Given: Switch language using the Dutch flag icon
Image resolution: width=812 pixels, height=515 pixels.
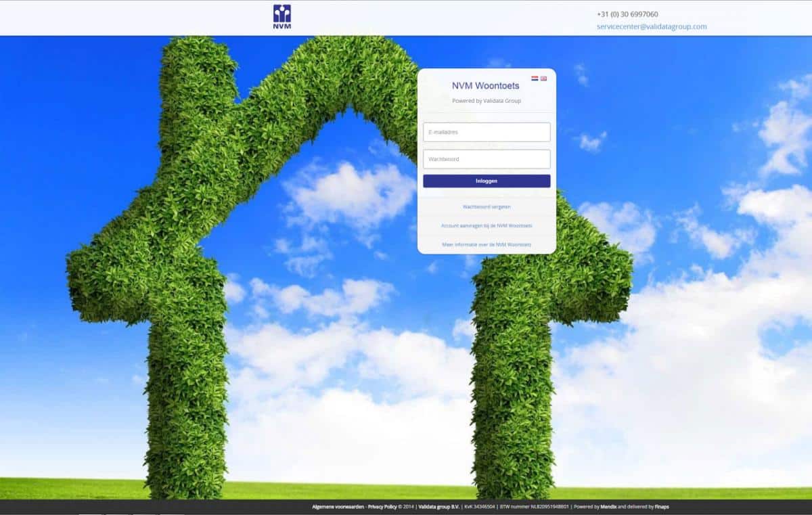Looking at the screenshot, I should click(535, 79).
